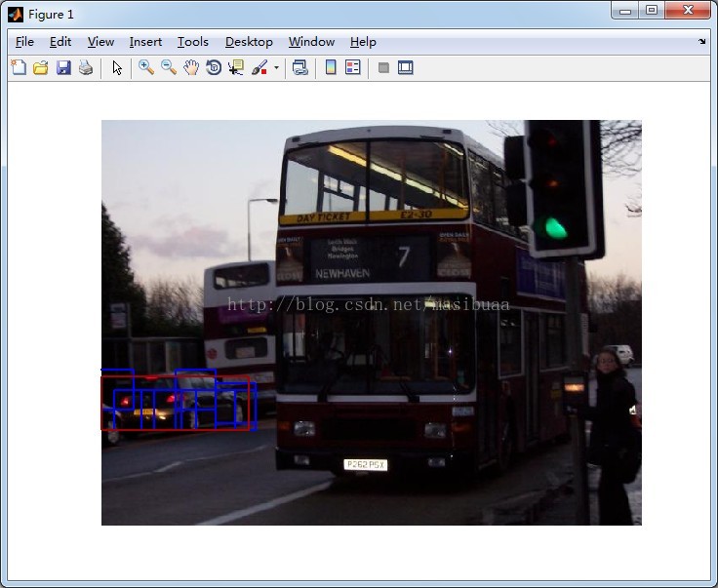The height and width of the screenshot is (588, 718).
Task: Activate the Zoom Out tool
Action: [x=169, y=67]
